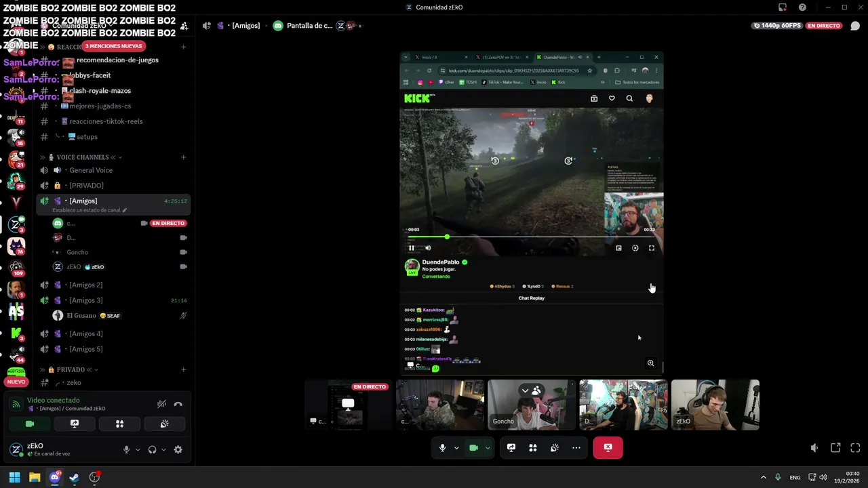Mute microphone in call control bar
The image size is (868, 488).
(442, 447)
